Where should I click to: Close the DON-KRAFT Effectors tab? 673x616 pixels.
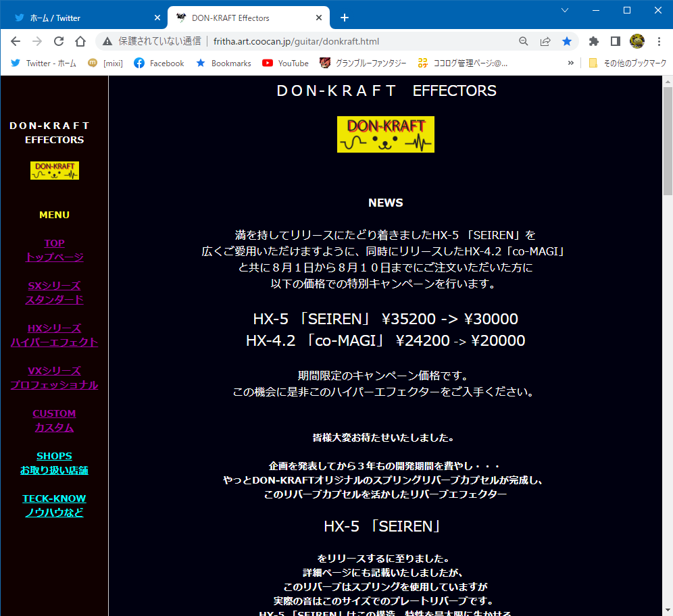pyautogui.click(x=318, y=18)
